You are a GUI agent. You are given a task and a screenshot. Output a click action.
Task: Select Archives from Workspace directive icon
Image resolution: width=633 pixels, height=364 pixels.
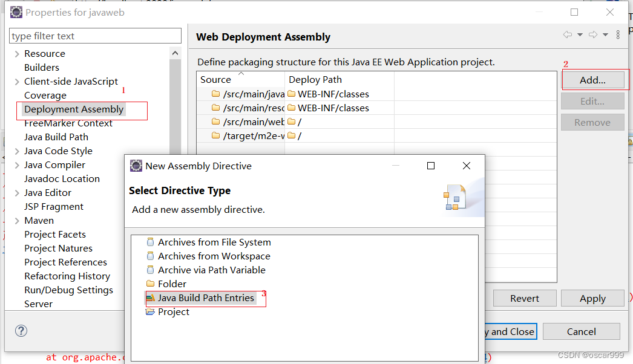[151, 256]
